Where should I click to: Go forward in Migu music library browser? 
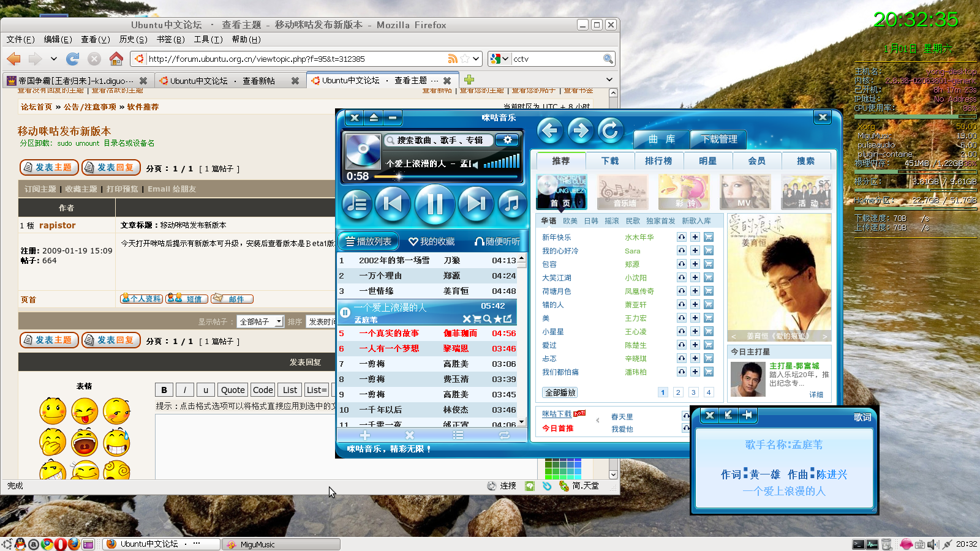coord(579,130)
